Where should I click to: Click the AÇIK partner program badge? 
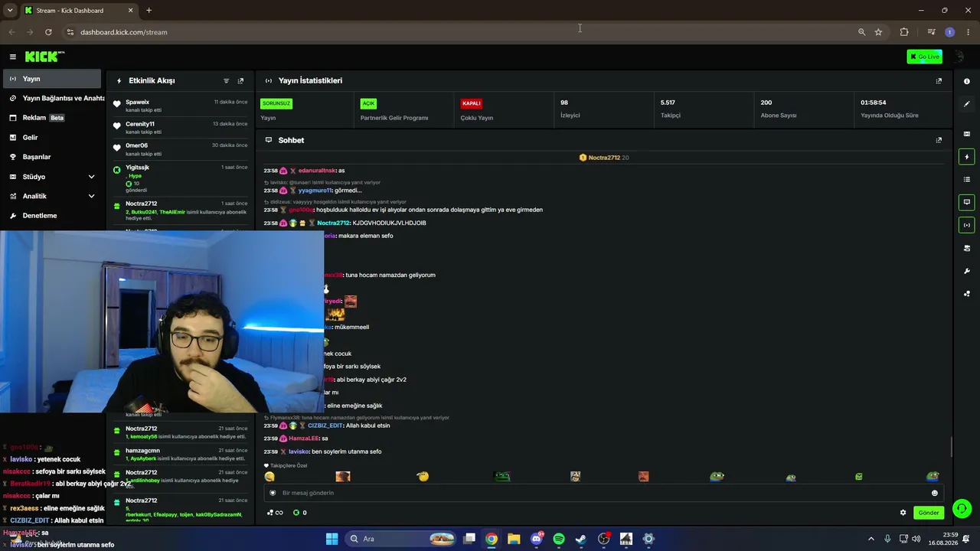point(368,103)
